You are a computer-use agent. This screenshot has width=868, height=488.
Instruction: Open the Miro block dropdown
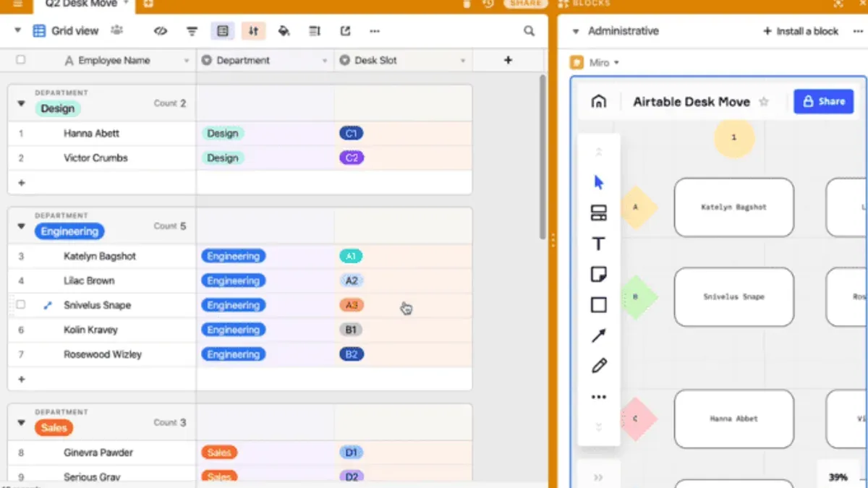tap(616, 63)
